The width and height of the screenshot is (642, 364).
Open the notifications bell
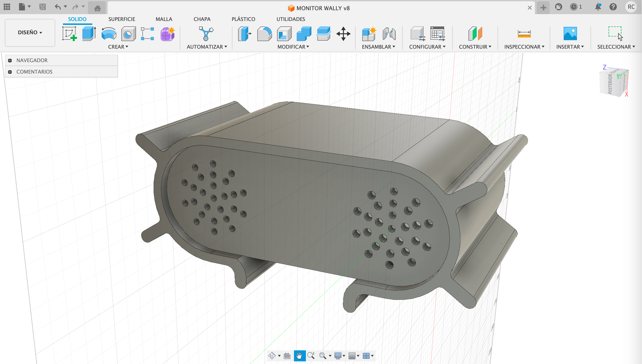point(598,7)
